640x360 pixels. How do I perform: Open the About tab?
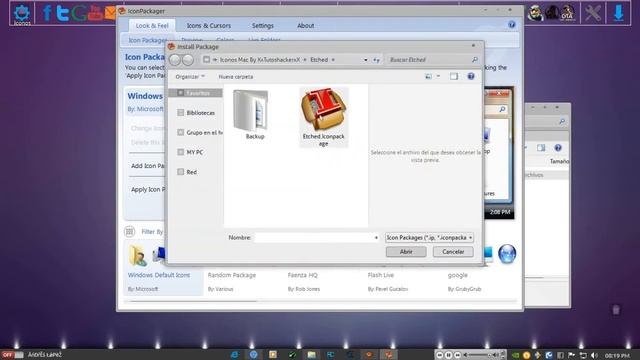(x=305, y=26)
